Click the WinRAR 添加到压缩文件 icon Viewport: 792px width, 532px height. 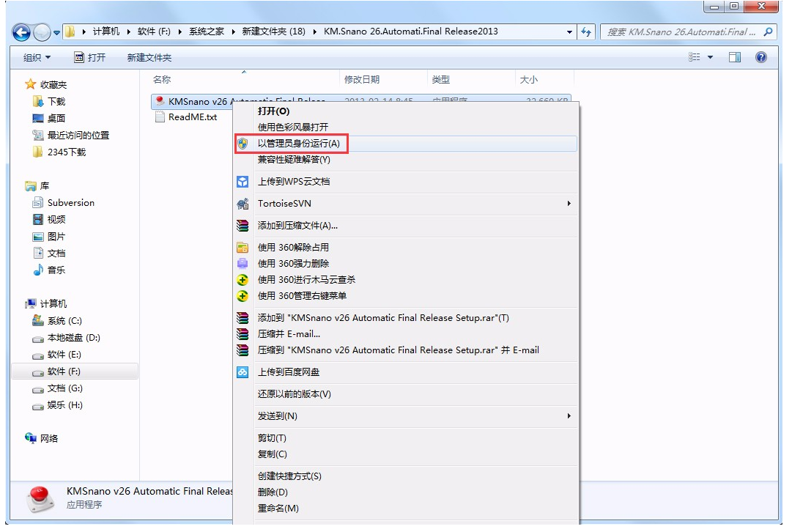tap(243, 226)
